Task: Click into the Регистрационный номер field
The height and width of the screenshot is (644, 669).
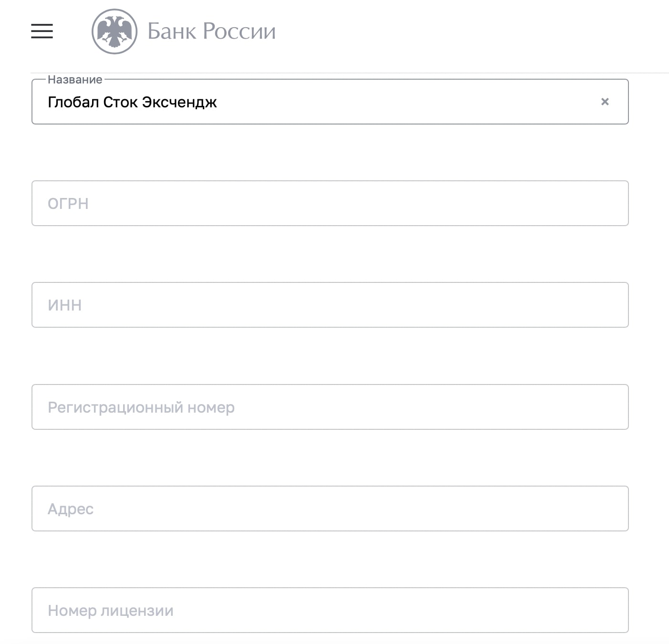Action: pyautogui.click(x=330, y=407)
